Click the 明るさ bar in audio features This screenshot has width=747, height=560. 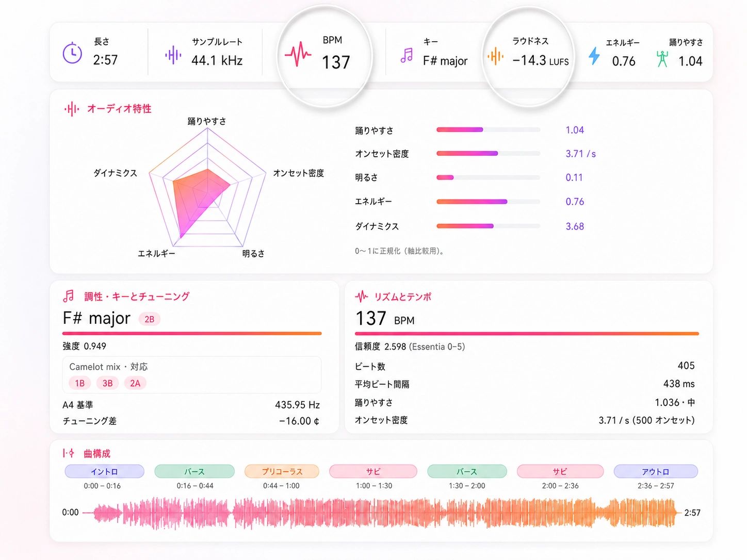tap(488, 177)
